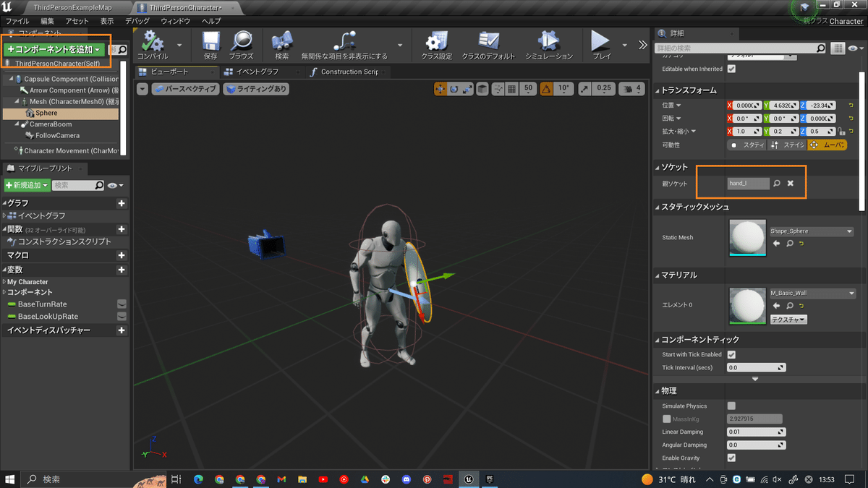Click the Play (プレイ) arrow icon
Viewport: 868px width, 488px height.
[600, 40]
